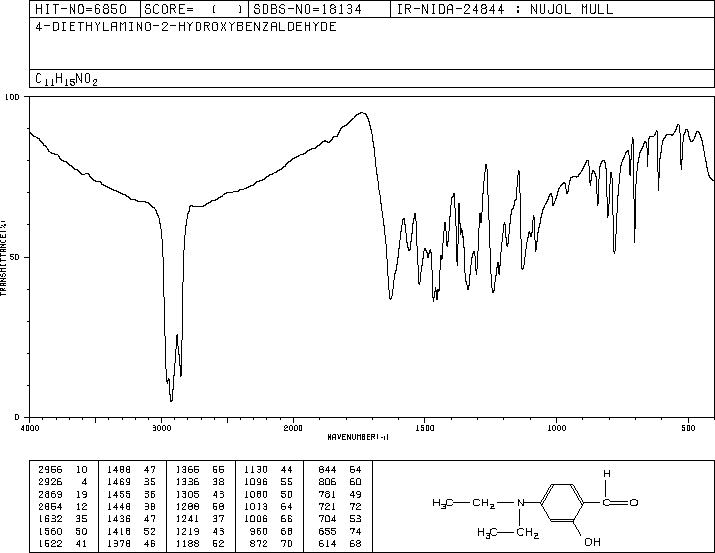Image resolution: width=715 pixels, height=553 pixels.
Task: Select the TRANSMITTANCE axis title
Action: (x=3, y=258)
